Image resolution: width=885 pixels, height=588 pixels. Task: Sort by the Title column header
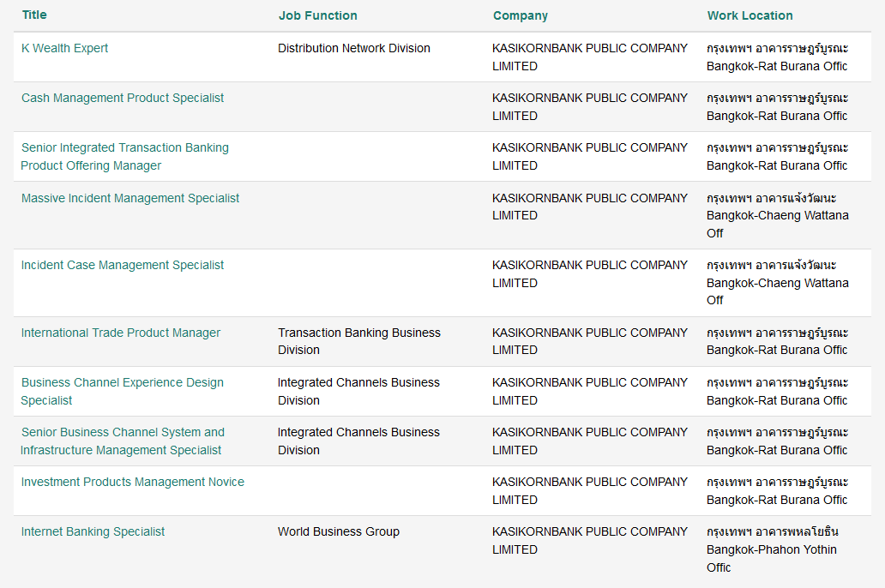pyautogui.click(x=34, y=15)
